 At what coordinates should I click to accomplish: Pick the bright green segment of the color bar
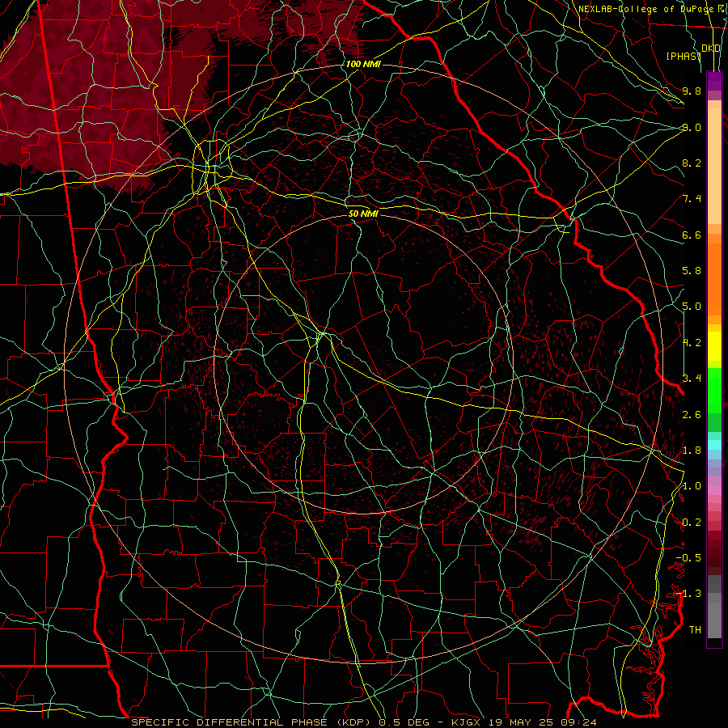coord(714,390)
